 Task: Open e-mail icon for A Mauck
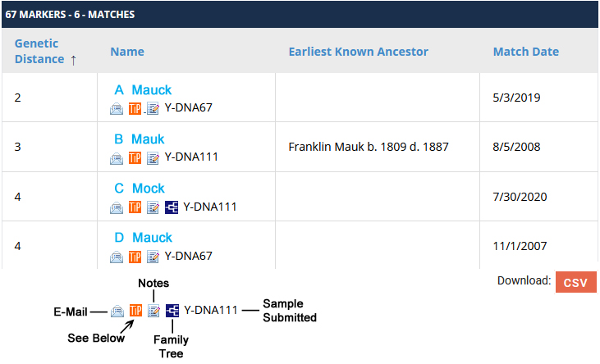(x=117, y=108)
